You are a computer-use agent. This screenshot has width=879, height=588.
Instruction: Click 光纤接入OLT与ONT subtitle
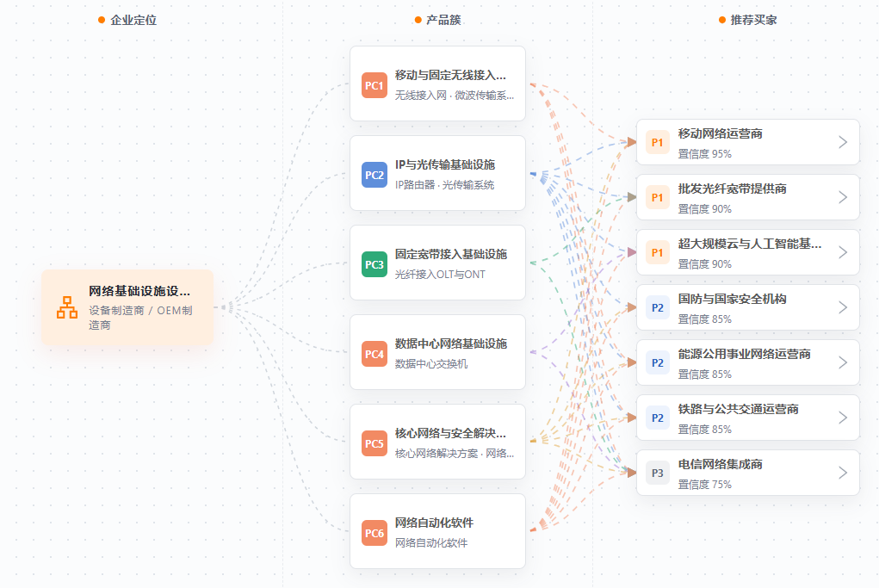[440, 275]
